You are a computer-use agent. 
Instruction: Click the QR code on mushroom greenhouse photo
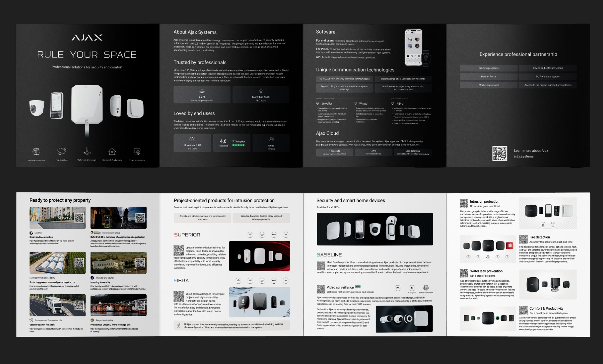tap(79, 263)
